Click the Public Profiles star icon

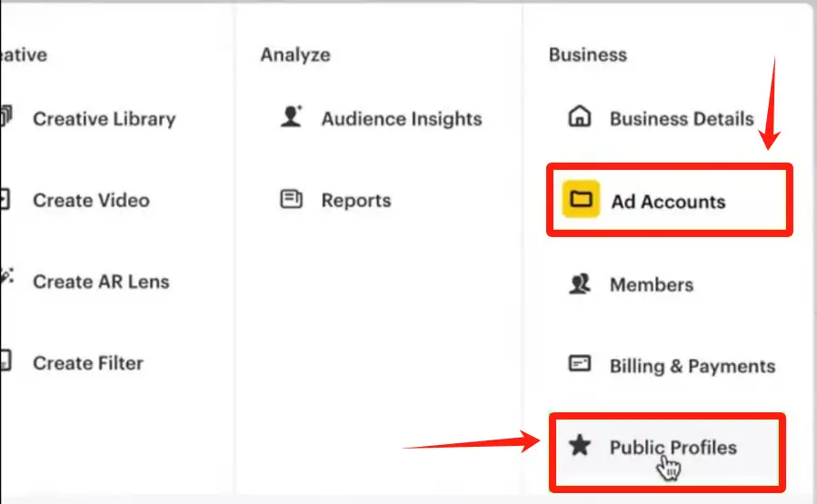[x=580, y=445]
